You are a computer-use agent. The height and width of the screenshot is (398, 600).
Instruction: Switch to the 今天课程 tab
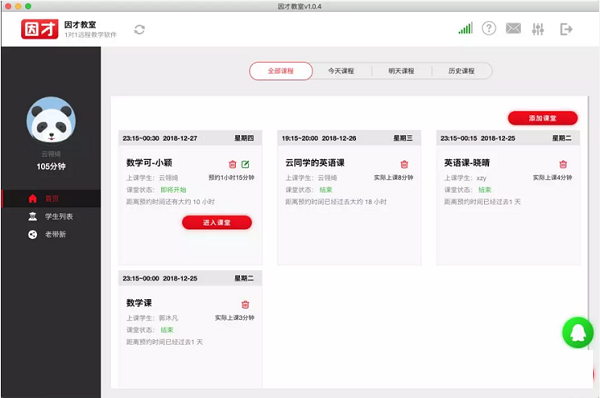pos(341,71)
